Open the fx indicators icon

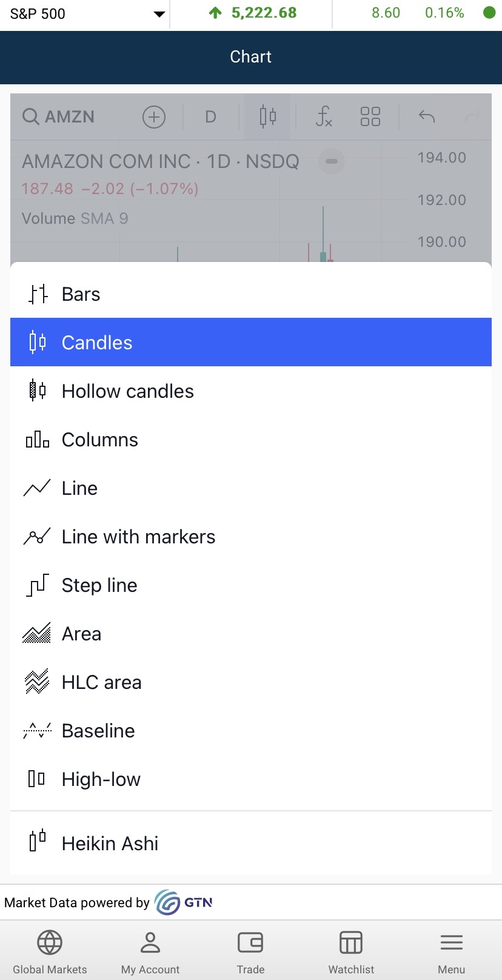[x=324, y=116]
